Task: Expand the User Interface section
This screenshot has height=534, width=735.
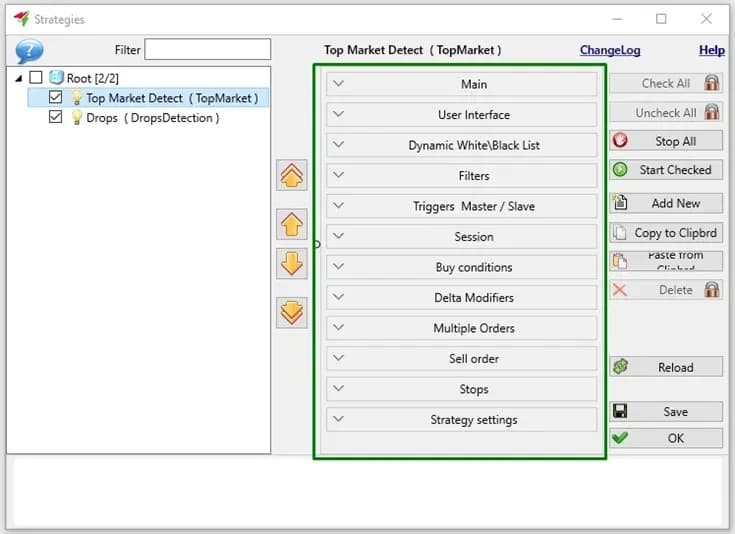Action: (461, 115)
